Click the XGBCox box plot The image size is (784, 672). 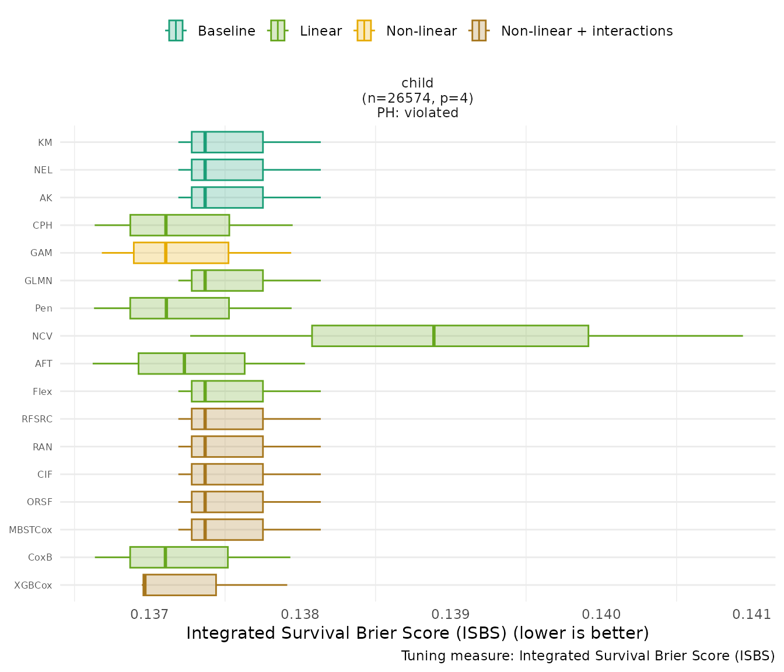coord(180,585)
